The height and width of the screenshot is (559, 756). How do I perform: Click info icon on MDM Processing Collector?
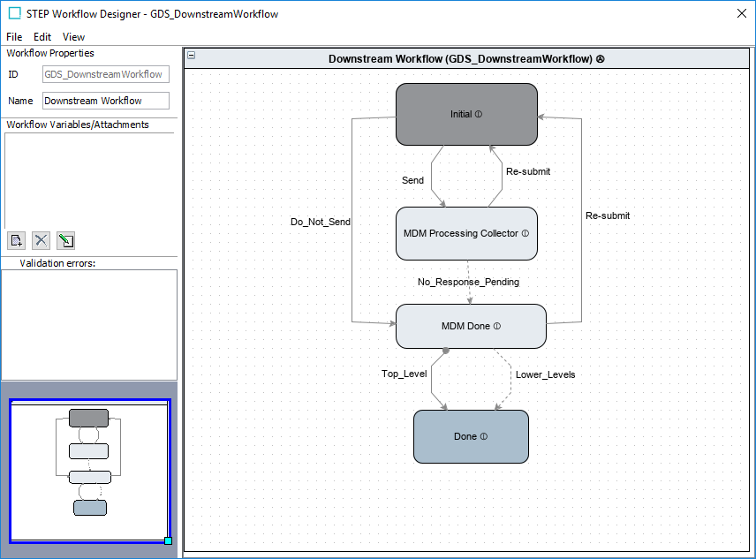525,233
